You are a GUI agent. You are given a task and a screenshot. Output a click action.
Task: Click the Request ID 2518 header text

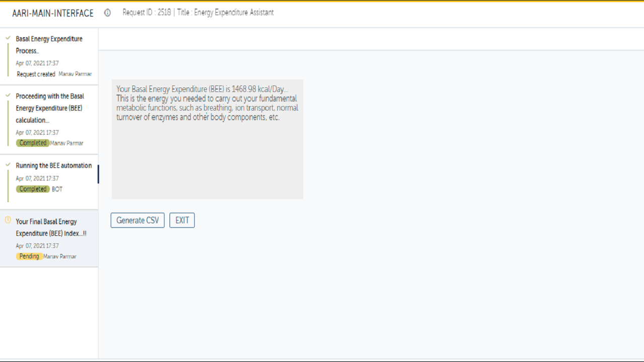pyautogui.click(x=146, y=13)
